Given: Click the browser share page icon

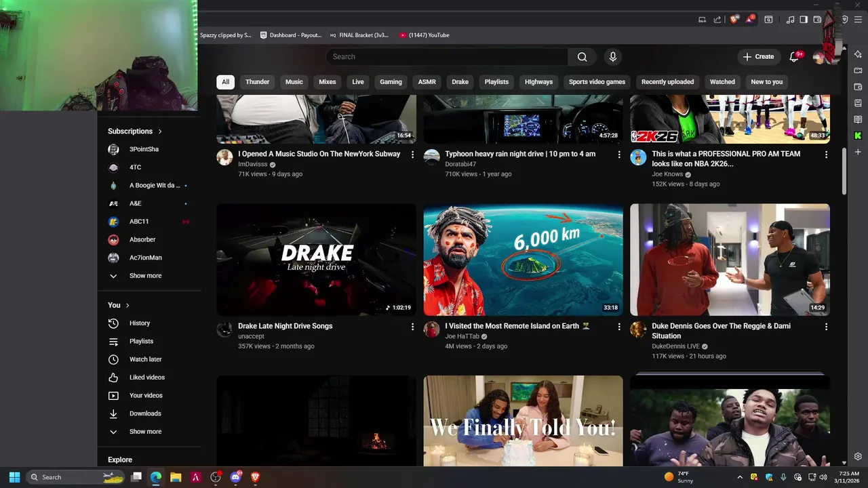Looking at the screenshot, I should [x=717, y=20].
